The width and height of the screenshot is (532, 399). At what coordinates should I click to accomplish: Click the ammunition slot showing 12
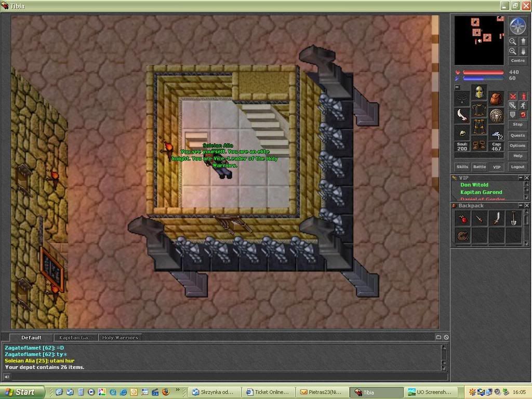[496, 132]
